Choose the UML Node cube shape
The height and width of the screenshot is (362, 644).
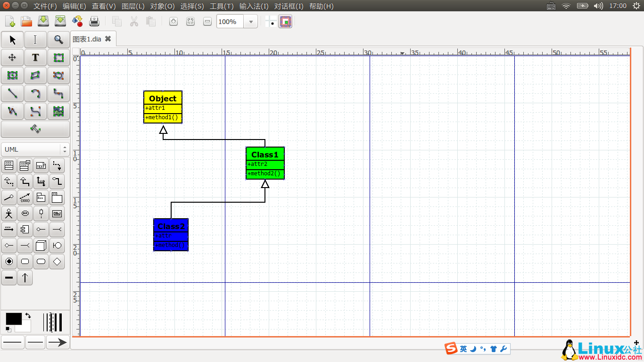pos(41,246)
